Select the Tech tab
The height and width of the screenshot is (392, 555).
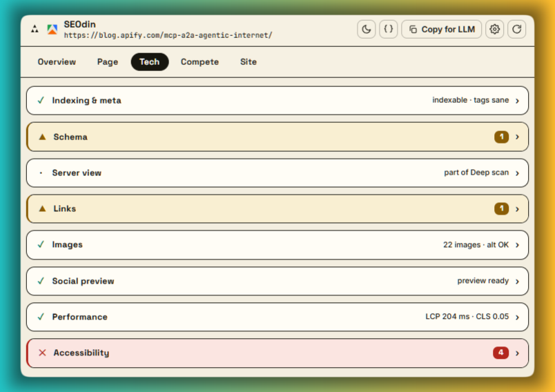point(149,62)
